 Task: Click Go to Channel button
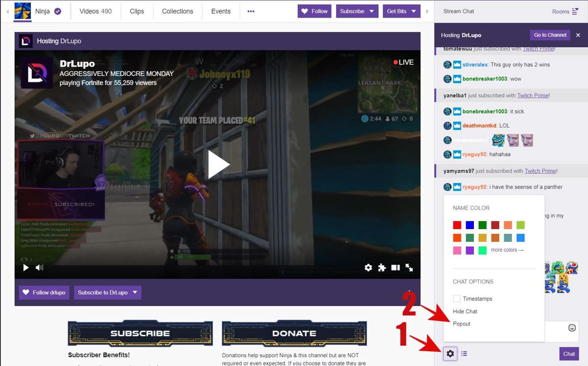coord(550,35)
